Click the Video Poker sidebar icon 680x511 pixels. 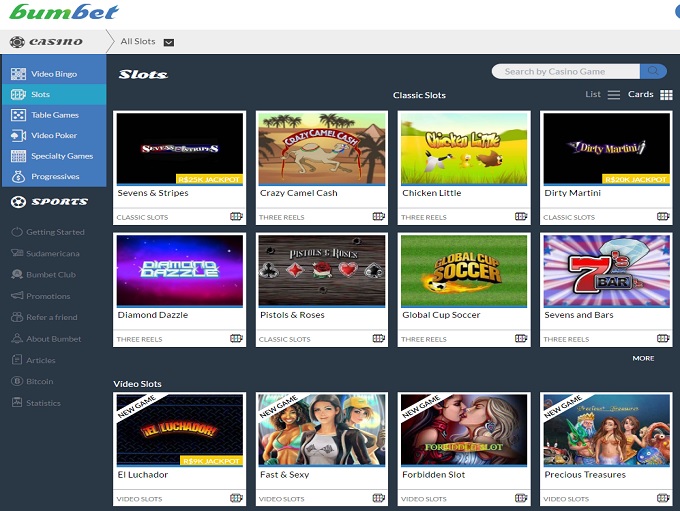[18, 135]
